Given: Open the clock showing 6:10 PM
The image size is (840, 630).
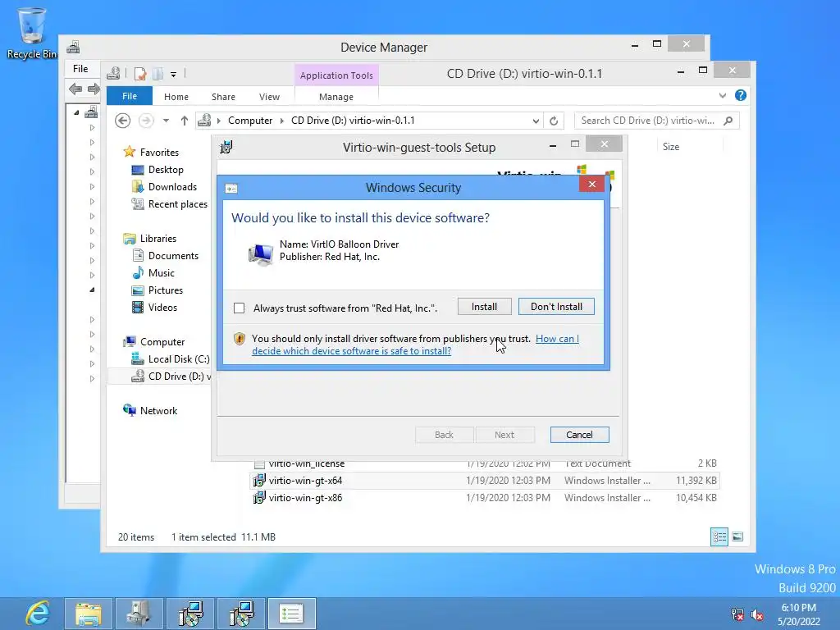Looking at the screenshot, I should click(798, 614).
